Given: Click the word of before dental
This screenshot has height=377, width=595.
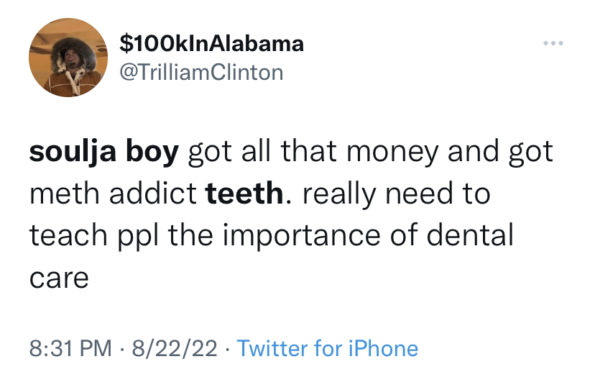Looking at the screenshot, I should click(x=403, y=234).
